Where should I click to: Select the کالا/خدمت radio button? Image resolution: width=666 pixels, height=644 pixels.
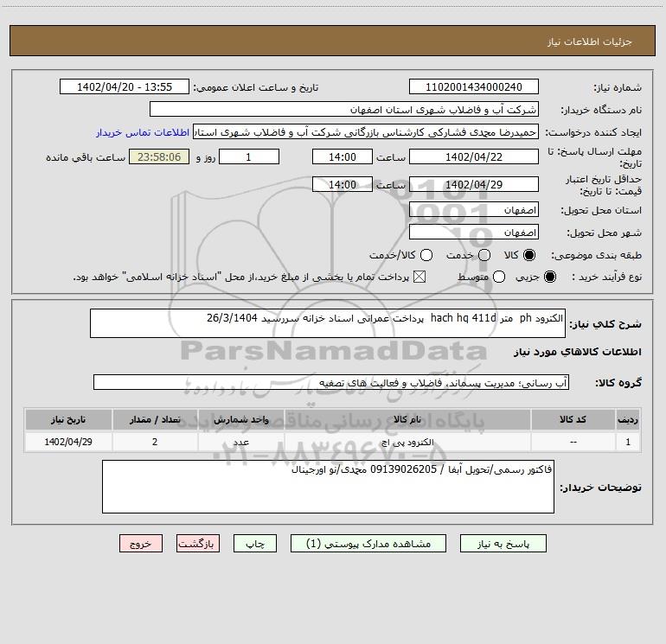pos(426,255)
